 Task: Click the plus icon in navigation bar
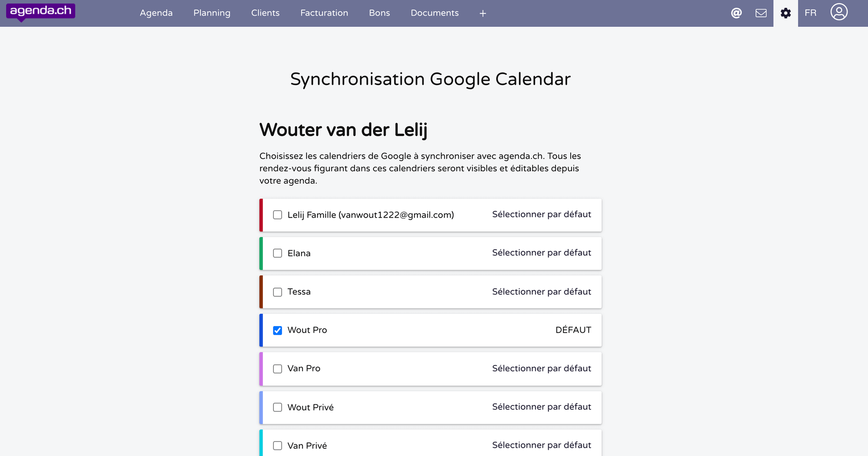[x=483, y=13]
